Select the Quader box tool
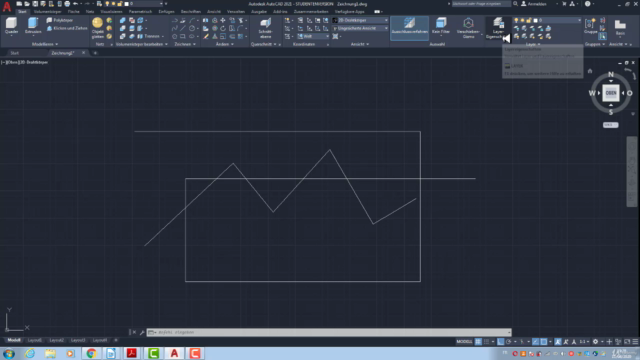The image size is (640, 360). (11, 26)
